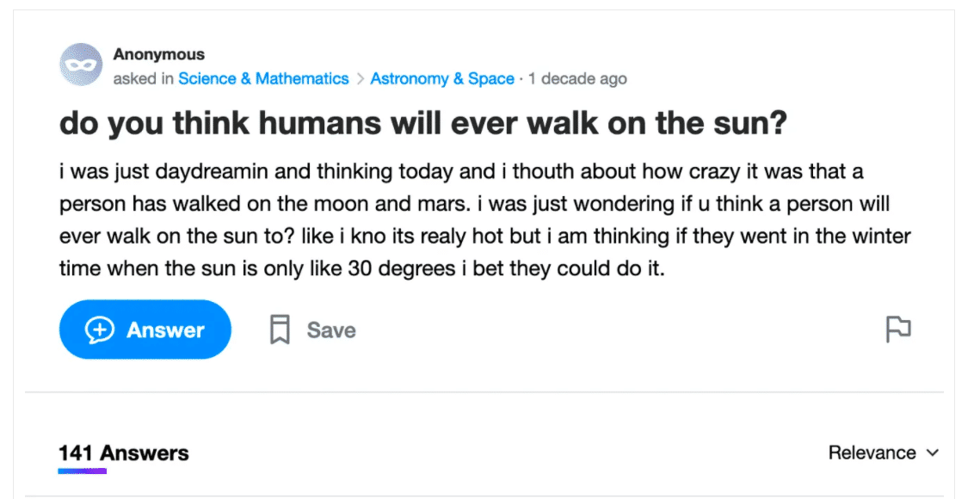Image resolution: width=980 pixels, height=499 pixels.
Task: Click the question title about walking on sun
Action: pos(423,123)
